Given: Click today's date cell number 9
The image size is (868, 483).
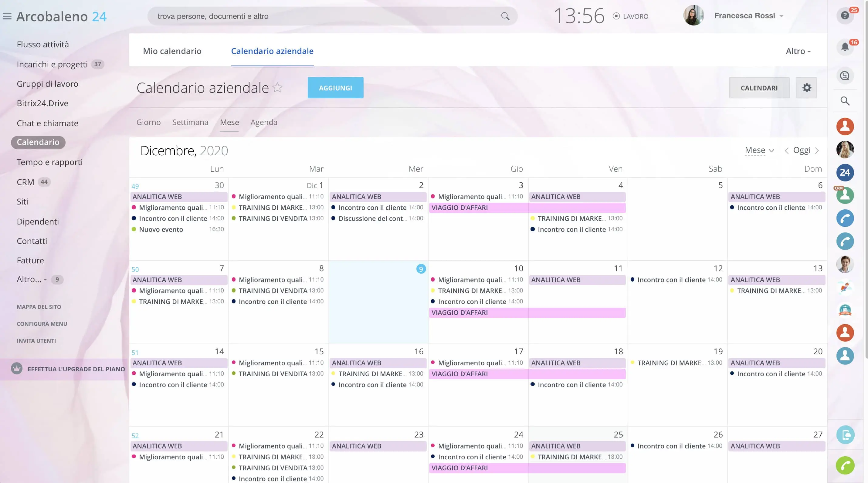Looking at the screenshot, I should point(421,269).
